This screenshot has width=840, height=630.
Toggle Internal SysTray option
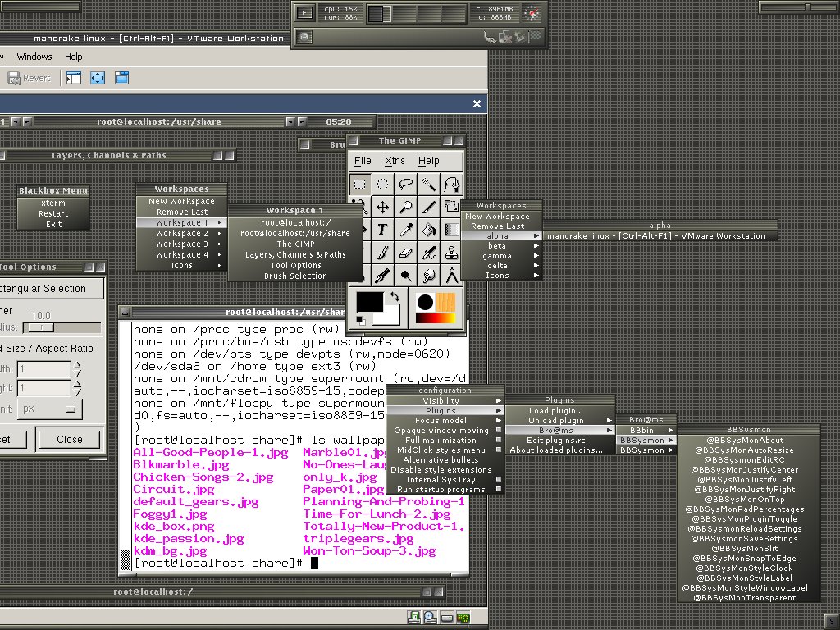[x=444, y=479]
